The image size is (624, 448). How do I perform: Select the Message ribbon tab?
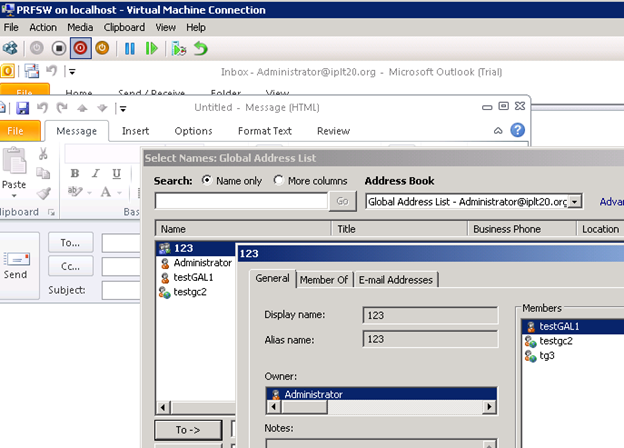pos(76,131)
